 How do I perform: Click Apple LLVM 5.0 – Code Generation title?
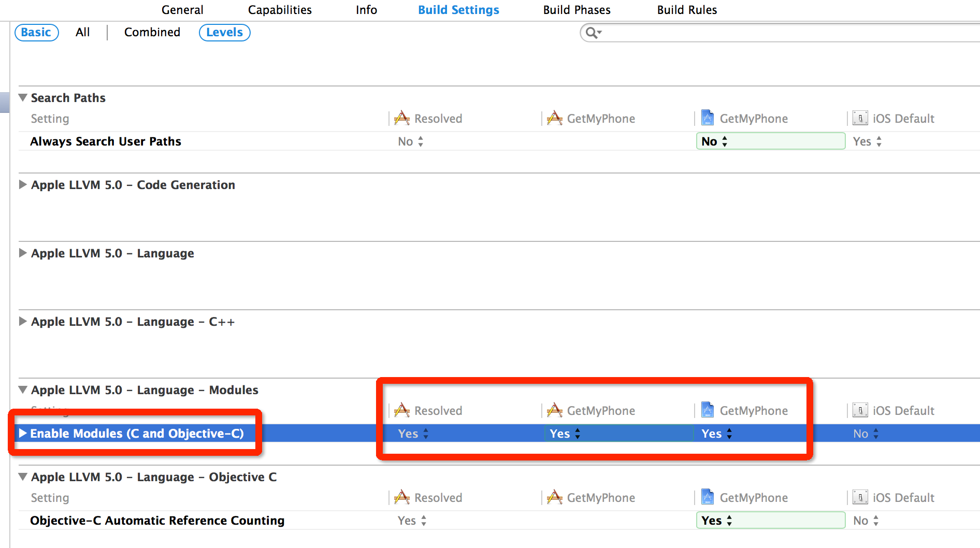(133, 185)
